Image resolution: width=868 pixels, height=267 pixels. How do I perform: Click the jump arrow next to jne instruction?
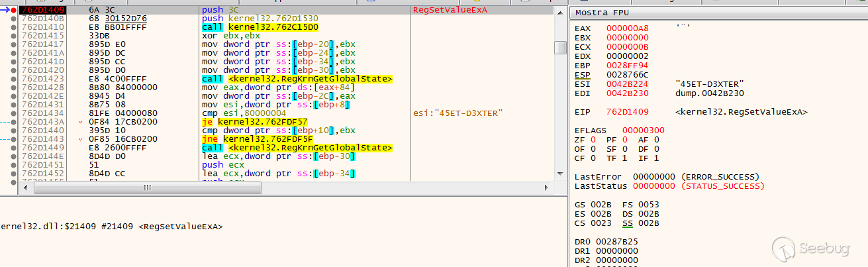[x=81, y=139]
